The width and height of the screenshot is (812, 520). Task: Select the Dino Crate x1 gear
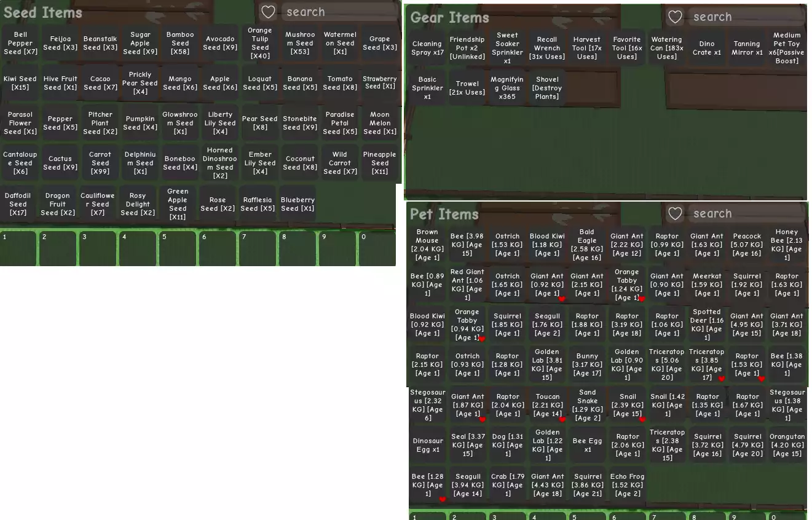pyautogui.click(x=707, y=48)
